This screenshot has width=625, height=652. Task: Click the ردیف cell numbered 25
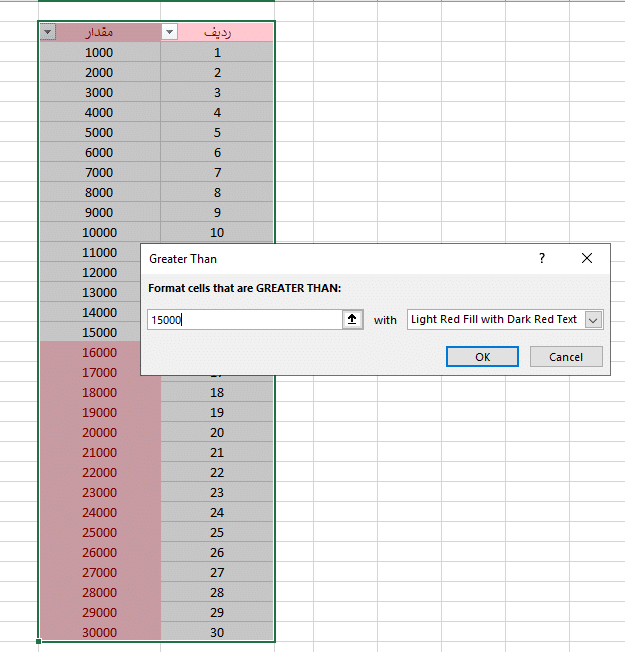click(217, 532)
